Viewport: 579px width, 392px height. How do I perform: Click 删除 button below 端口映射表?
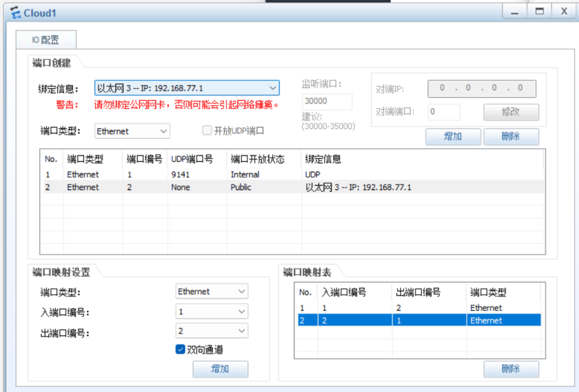(511, 369)
